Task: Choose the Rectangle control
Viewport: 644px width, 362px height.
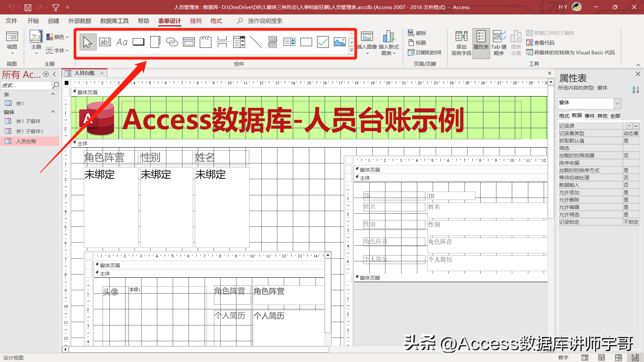Action: pyautogui.click(x=306, y=42)
